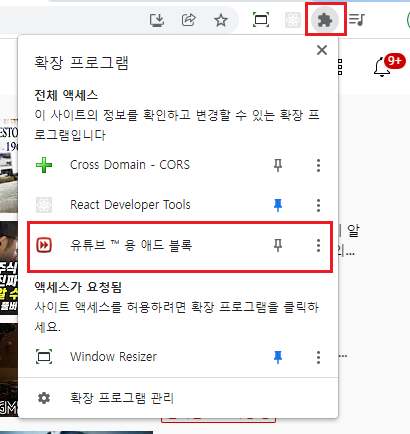Open Window Resizer toolbar icon
Image resolution: width=410 pixels, height=434 pixels.
[261, 20]
